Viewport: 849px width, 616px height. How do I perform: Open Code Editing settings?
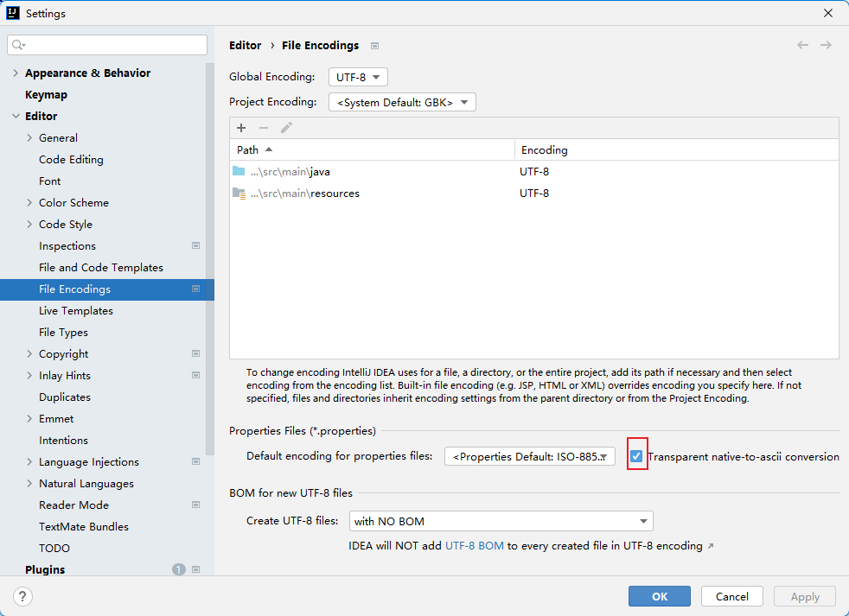tap(71, 160)
